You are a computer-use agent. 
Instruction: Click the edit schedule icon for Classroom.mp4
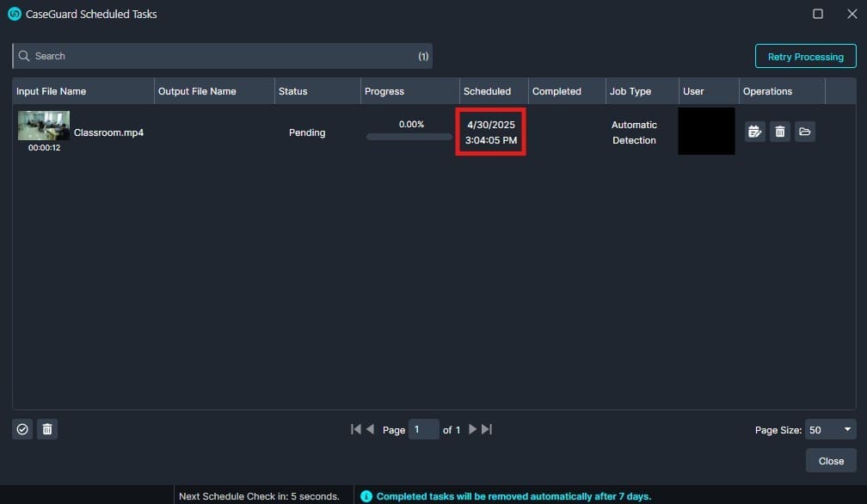(x=755, y=132)
